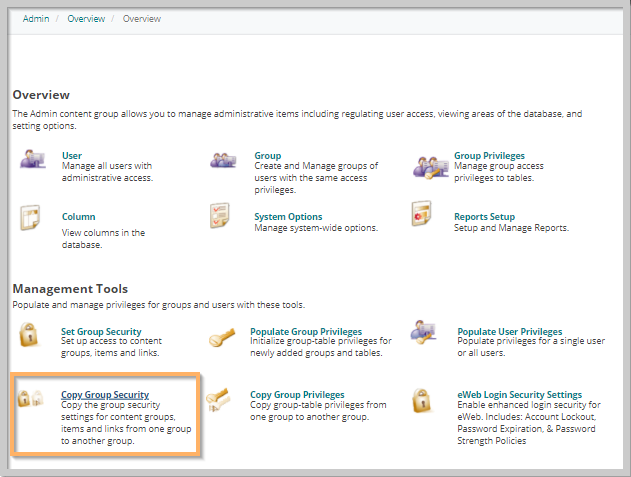Click the Populate Group Privileges key icon
This screenshot has height=477, width=631.
(222, 337)
